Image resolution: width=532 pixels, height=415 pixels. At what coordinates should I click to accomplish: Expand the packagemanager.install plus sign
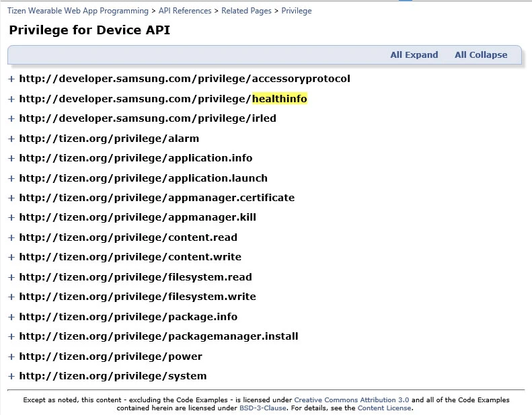[11, 336]
